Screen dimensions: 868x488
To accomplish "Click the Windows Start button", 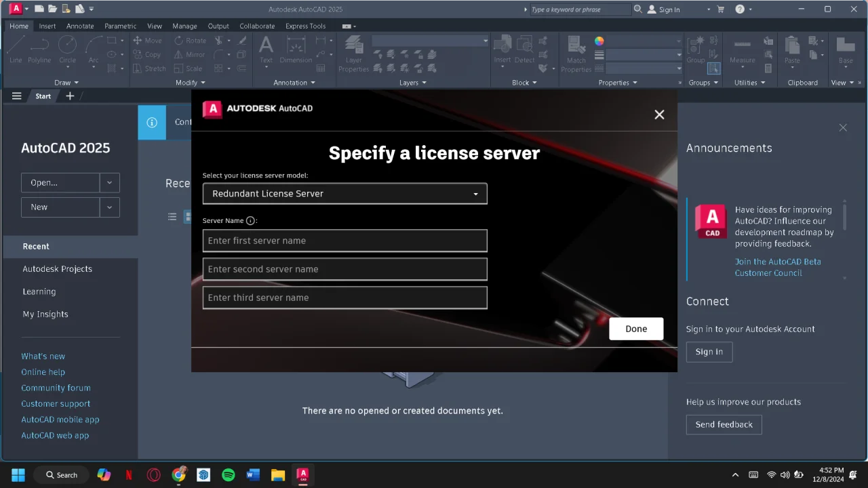I will pyautogui.click(x=18, y=475).
